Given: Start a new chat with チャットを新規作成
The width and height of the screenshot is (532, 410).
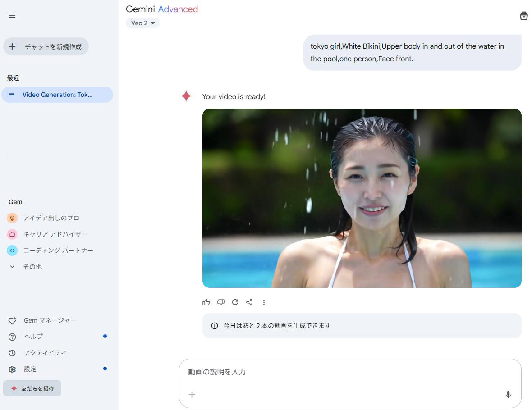Looking at the screenshot, I should coord(46,46).
